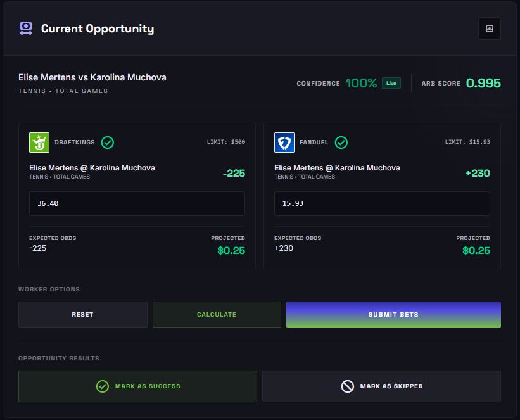
Task: Click the DraftKings projected $0.25 value
Action: click(231, 250)
